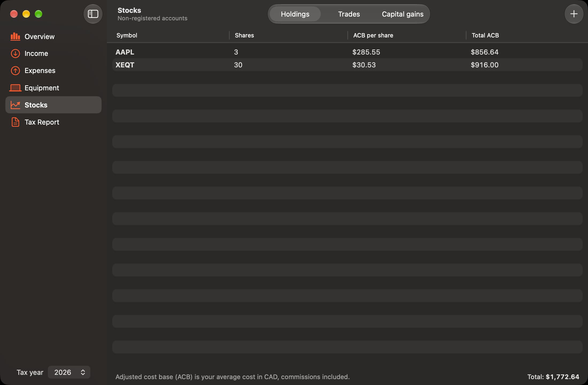Click the Tax year label
The height and width of the screenshot is (385, 588).
(x=30, y=372)
